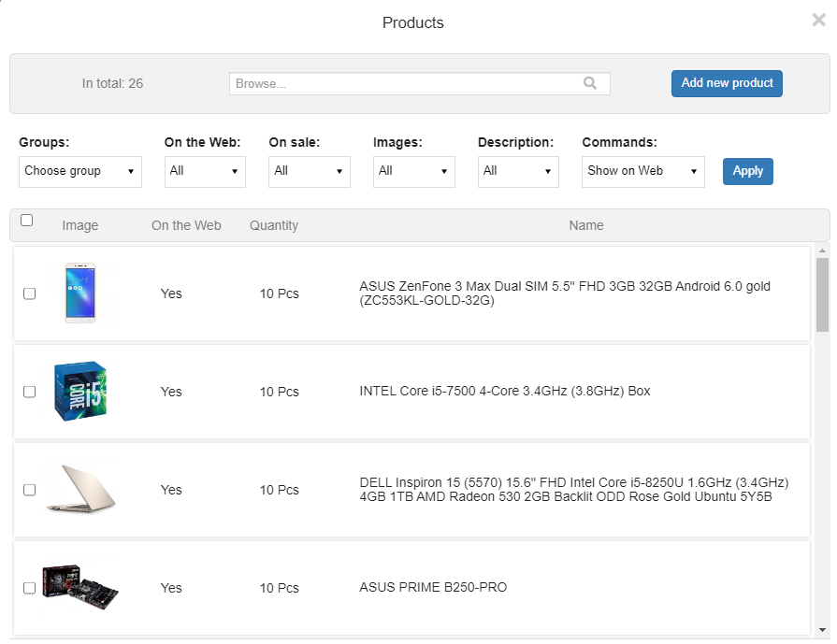The width and height of the screenshot is (837, 644).
Task: Open the On sale filter dropdown
Action: pyautogui.click(x=309, y=171)
